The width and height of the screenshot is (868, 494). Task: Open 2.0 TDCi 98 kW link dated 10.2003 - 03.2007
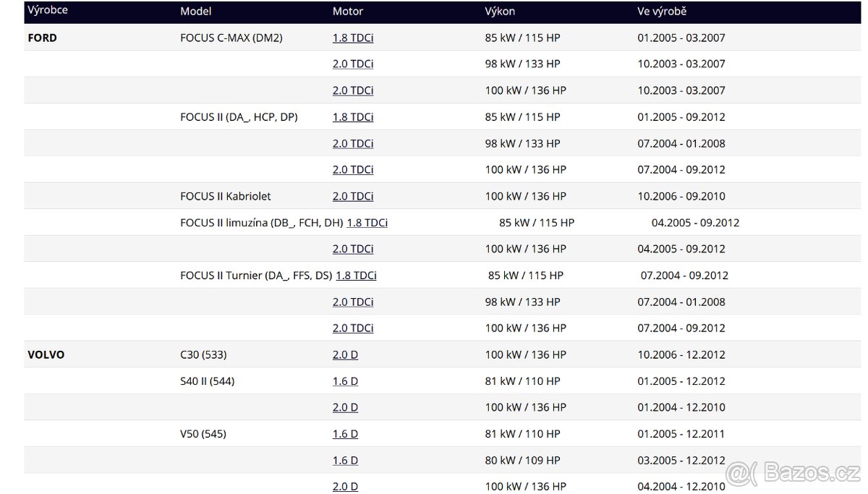(353, 64)
